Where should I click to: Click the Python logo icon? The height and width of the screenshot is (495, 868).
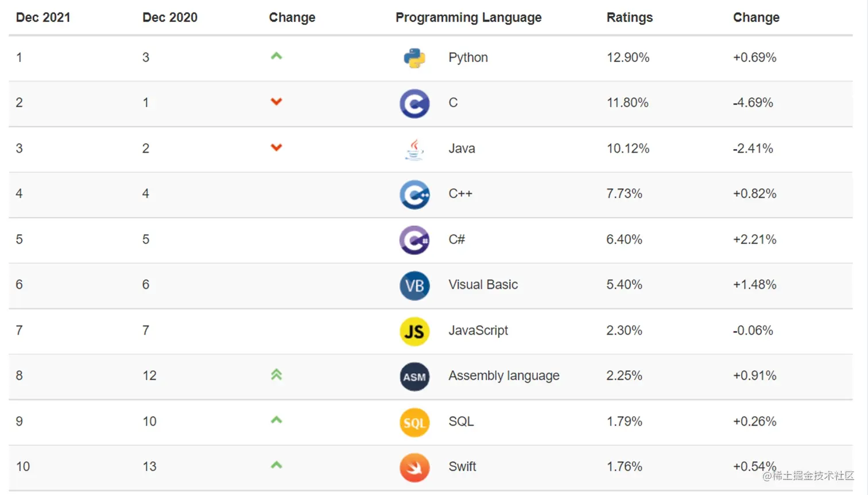[x=414, y=58]
